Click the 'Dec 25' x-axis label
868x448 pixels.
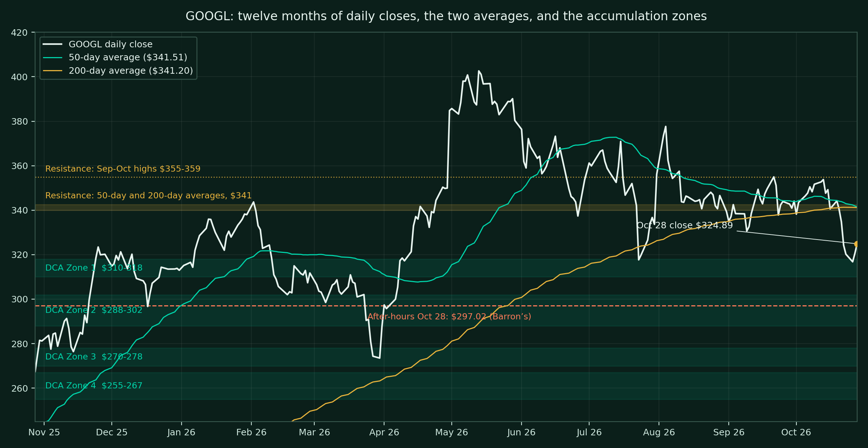click(x=112, y=432)
